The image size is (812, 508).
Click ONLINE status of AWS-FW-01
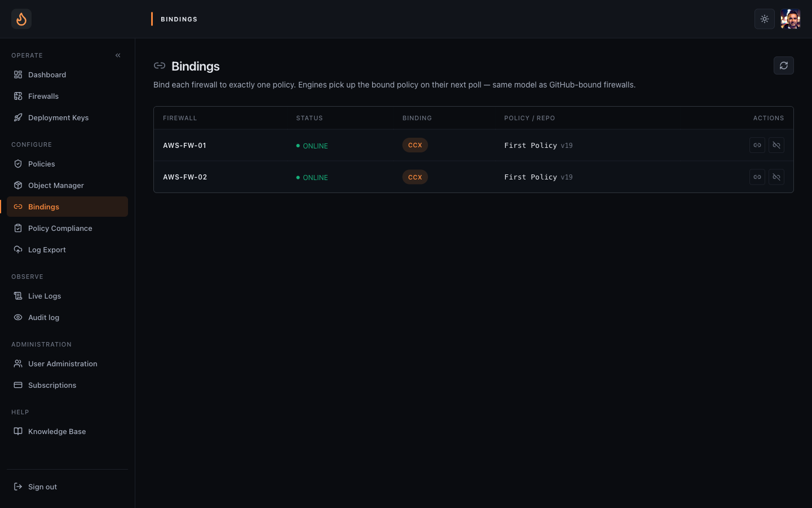[312, 146]
